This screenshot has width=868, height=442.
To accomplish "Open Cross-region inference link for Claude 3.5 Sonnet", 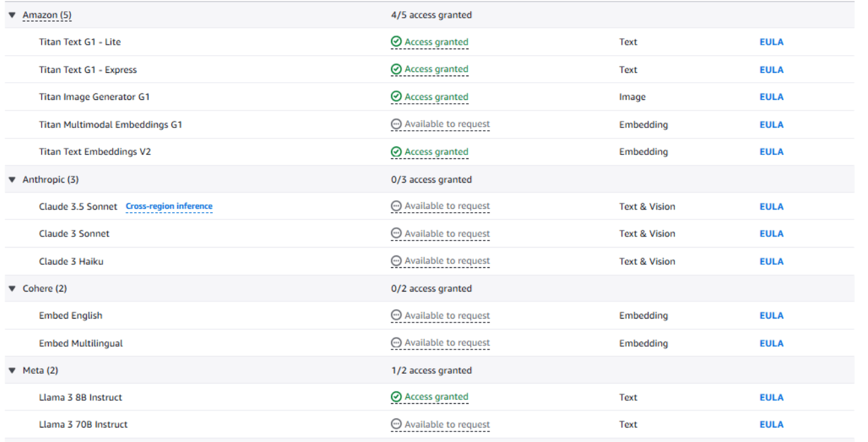I will click(169, 206).
